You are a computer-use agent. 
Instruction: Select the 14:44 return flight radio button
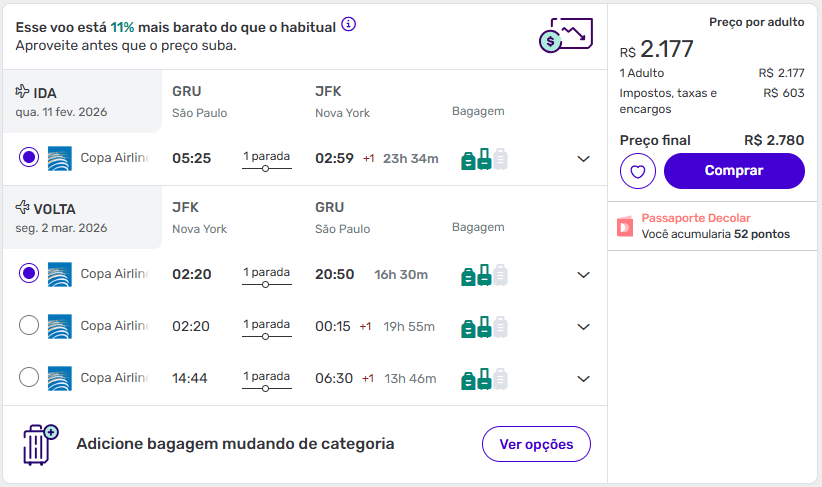29,377
